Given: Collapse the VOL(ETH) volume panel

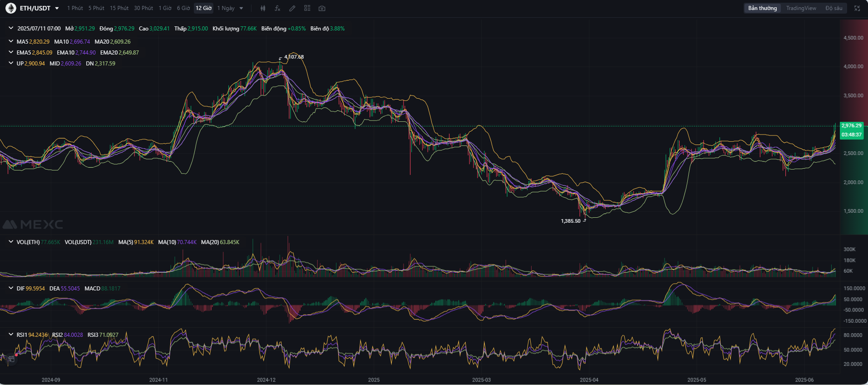Looking at the screenshot, I should pos(11,242).
